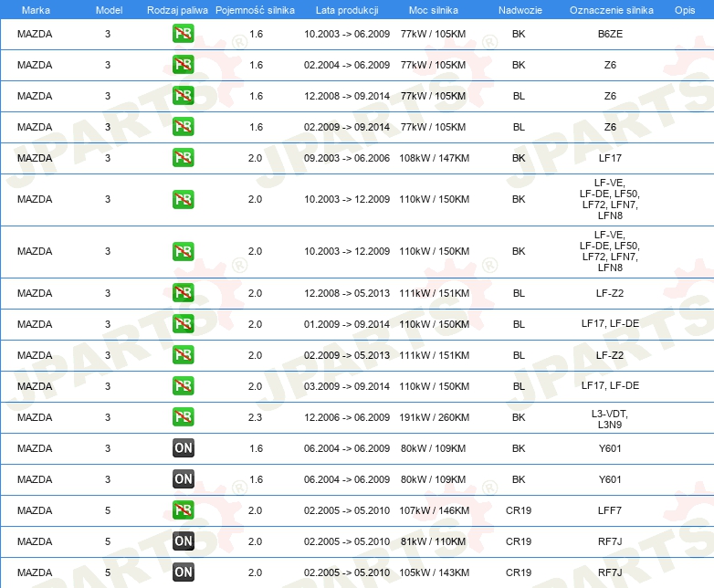Click the PB icon for the 03.2009 -> 09.2014 row
Viewport: 714px width, 588px height.
click(183, 386)
